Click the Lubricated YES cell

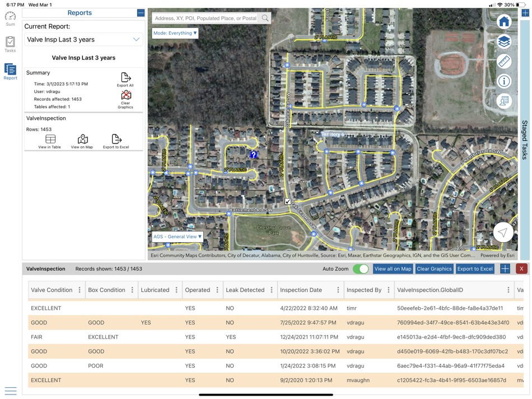146,323
